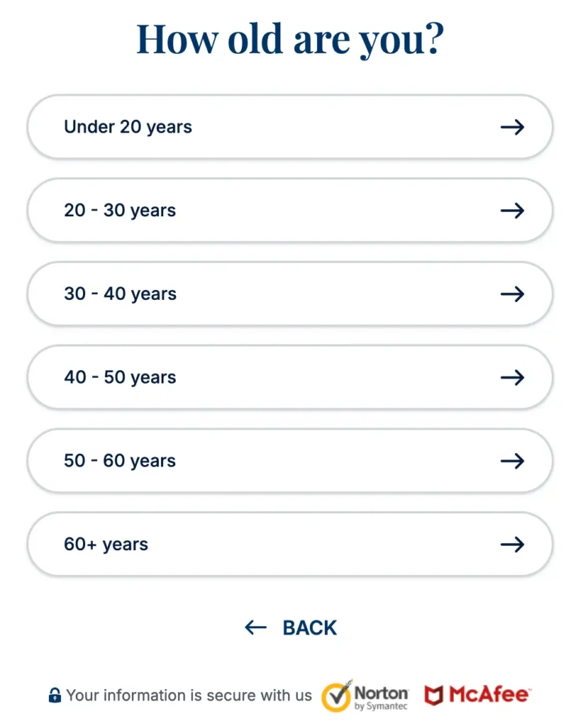
Task: Click arrow icon on Under 20 years
Action: (x=512, y=127)
